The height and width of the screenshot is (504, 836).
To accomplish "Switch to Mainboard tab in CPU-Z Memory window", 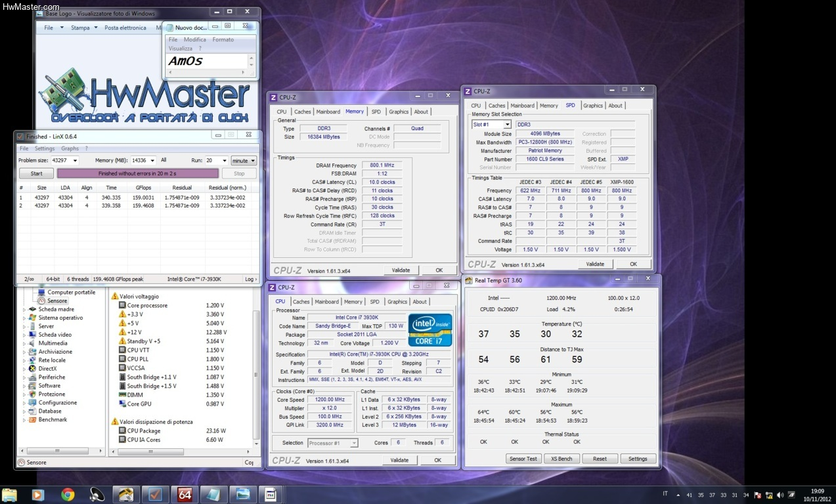I will pos(328,112).
